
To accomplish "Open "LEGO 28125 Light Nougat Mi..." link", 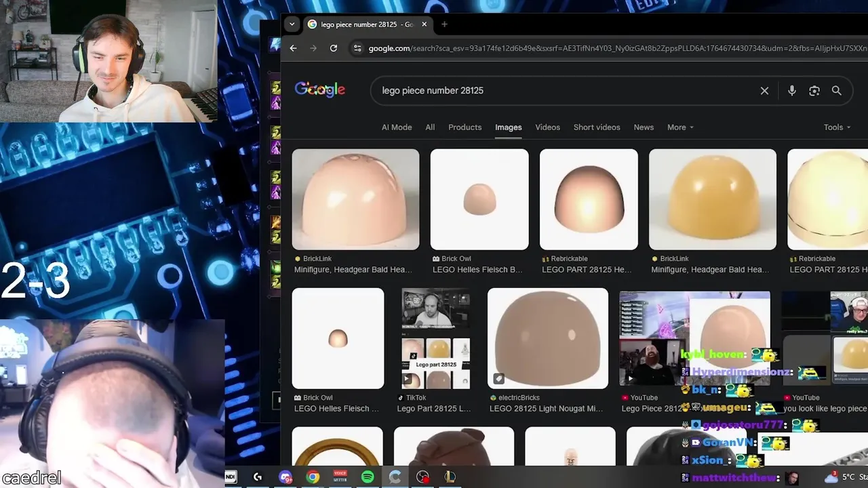I will coord(546,409).
